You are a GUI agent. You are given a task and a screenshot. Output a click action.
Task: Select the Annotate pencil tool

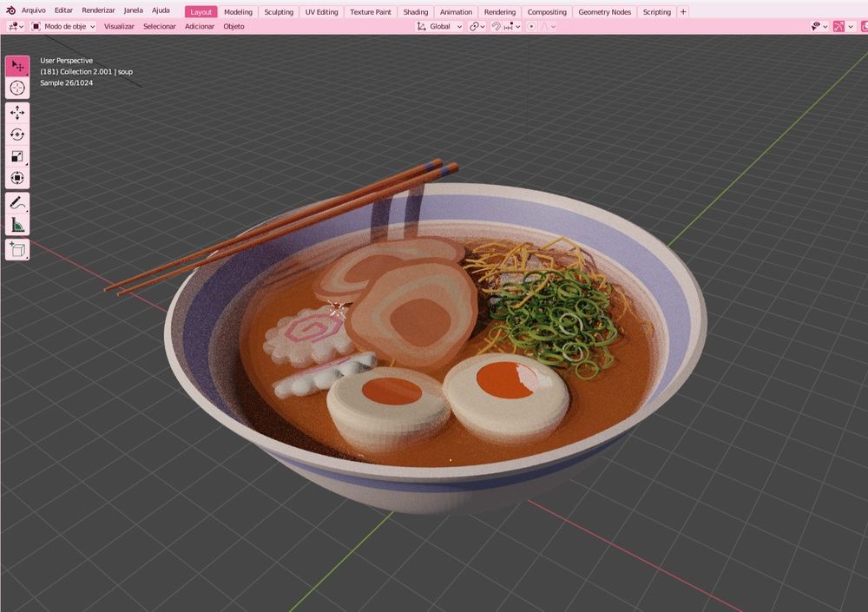pyautogui.click(x=17, y=203)
